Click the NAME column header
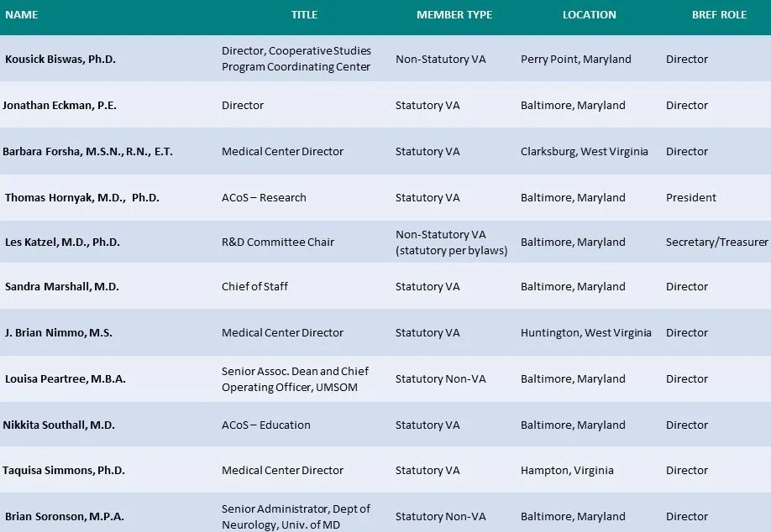This screenshot has height=532, width=771. 22,15
